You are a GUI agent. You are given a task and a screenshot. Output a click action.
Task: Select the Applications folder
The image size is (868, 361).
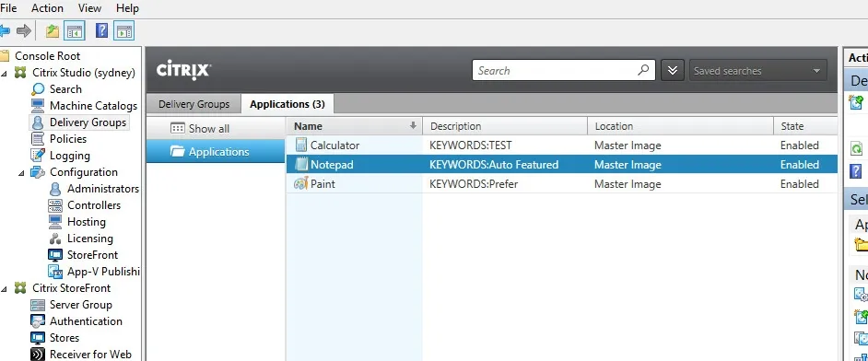pos(216,151)
